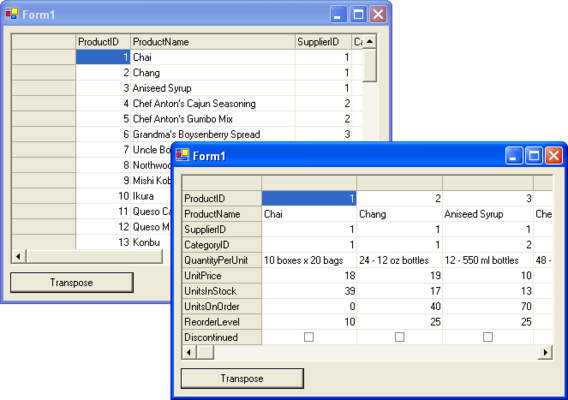Click the Form1 icon in back window title bar

[x=12, y=14]
